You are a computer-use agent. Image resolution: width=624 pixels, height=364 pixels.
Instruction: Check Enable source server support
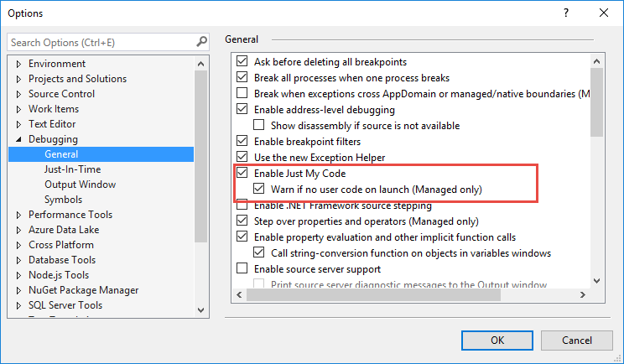tap(243, 269)
